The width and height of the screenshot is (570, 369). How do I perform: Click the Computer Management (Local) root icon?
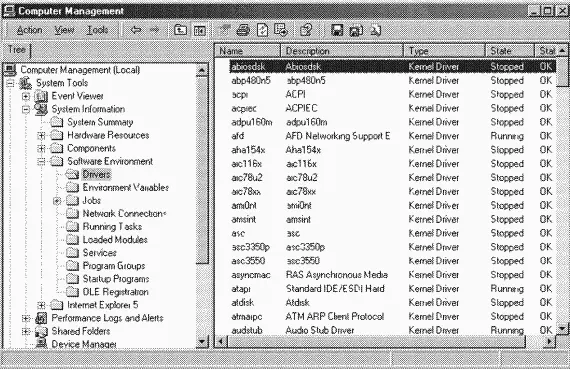(x=10, y=70)
